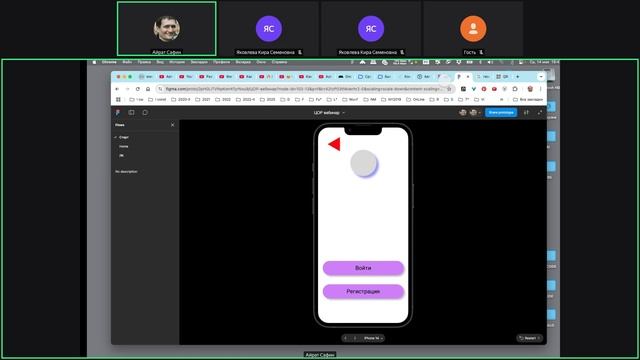Open the Все закладки folder
The width and height of the screenshot is (640, 360).
click(x=527, y=100)
